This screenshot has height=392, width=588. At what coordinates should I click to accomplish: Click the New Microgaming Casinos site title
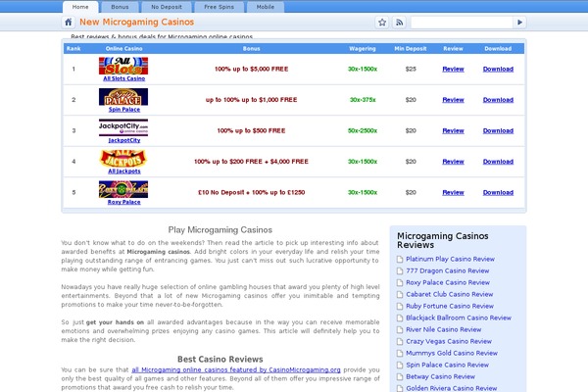tap(136, 23)
